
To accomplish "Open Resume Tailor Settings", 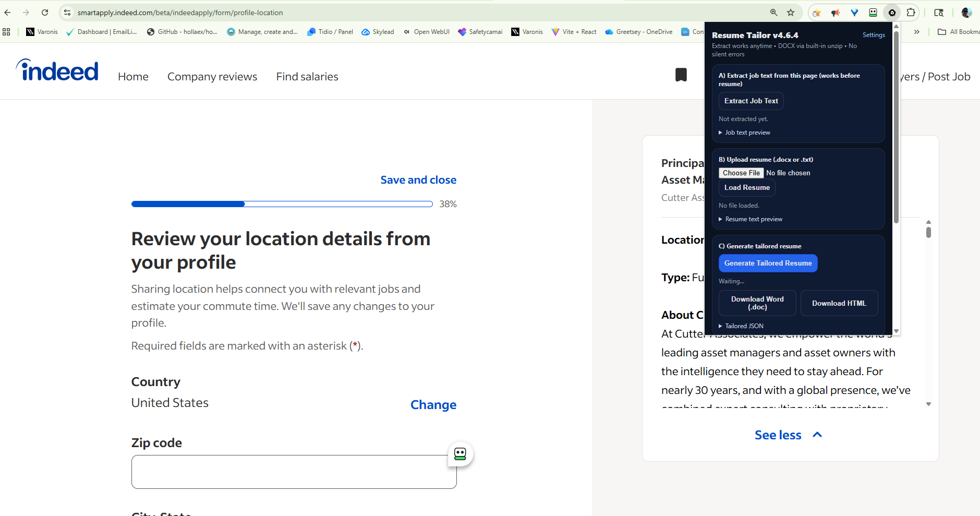I will (874, 35).
